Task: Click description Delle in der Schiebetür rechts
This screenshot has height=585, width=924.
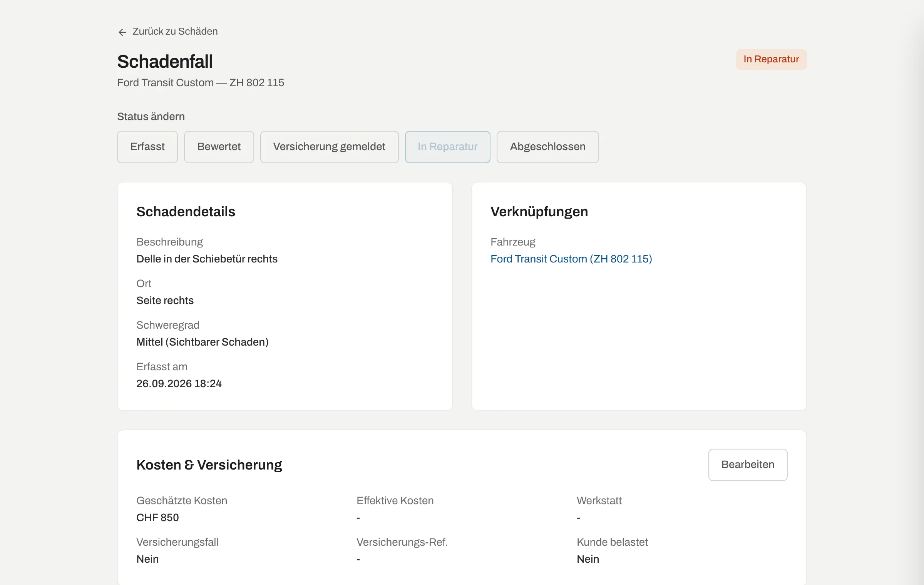Action: tap(207, 259)
